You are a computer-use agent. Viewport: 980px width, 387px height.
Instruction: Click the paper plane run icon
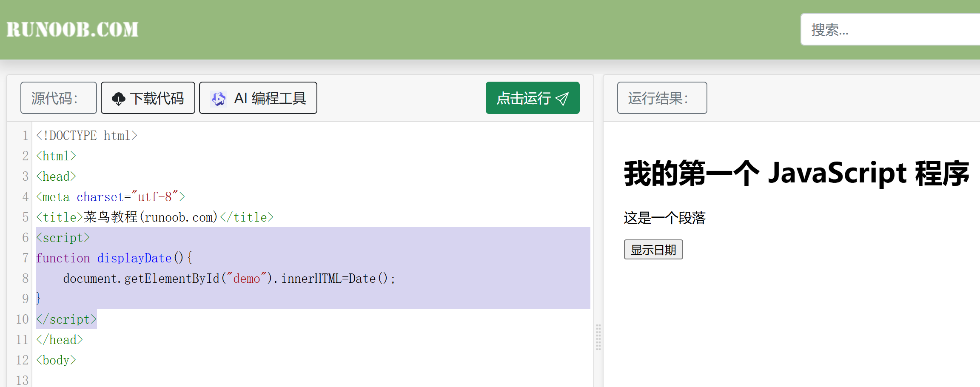click(x=562, y=99)
